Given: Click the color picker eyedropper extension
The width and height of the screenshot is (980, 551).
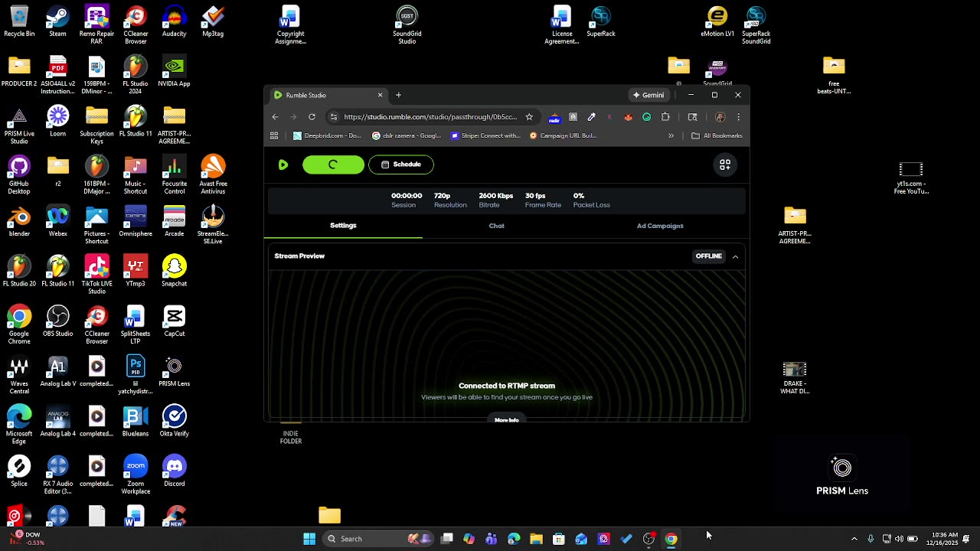Looking at the screenshot, I should coord(591,117).
